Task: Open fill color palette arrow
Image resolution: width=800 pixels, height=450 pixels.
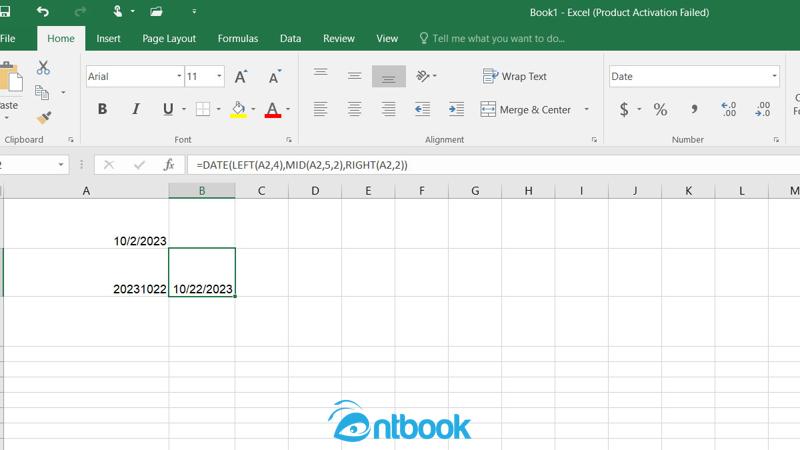Action: coord(253,109)
